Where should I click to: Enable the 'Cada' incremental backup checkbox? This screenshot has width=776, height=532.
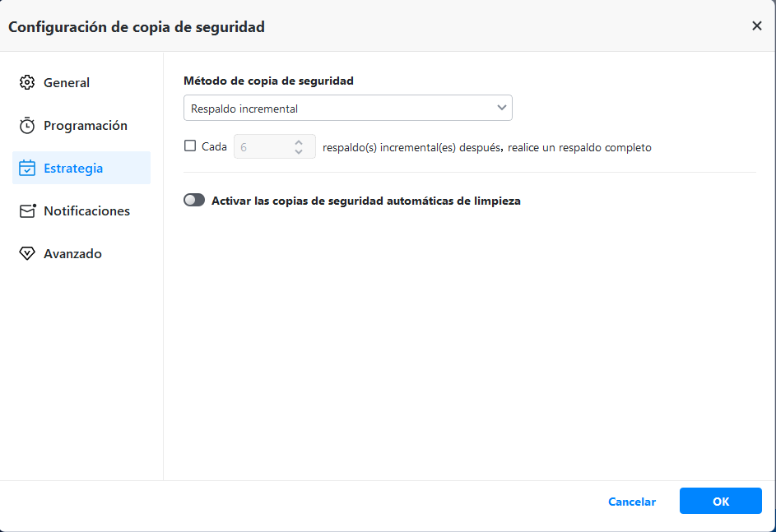tap(190, 146)
